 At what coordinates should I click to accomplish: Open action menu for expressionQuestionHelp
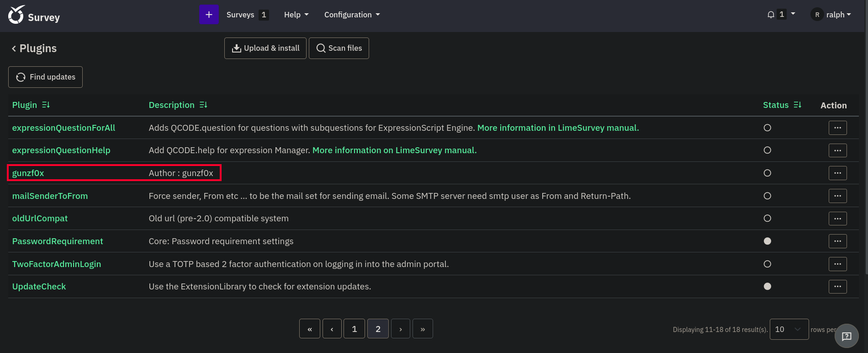[837, 150]
